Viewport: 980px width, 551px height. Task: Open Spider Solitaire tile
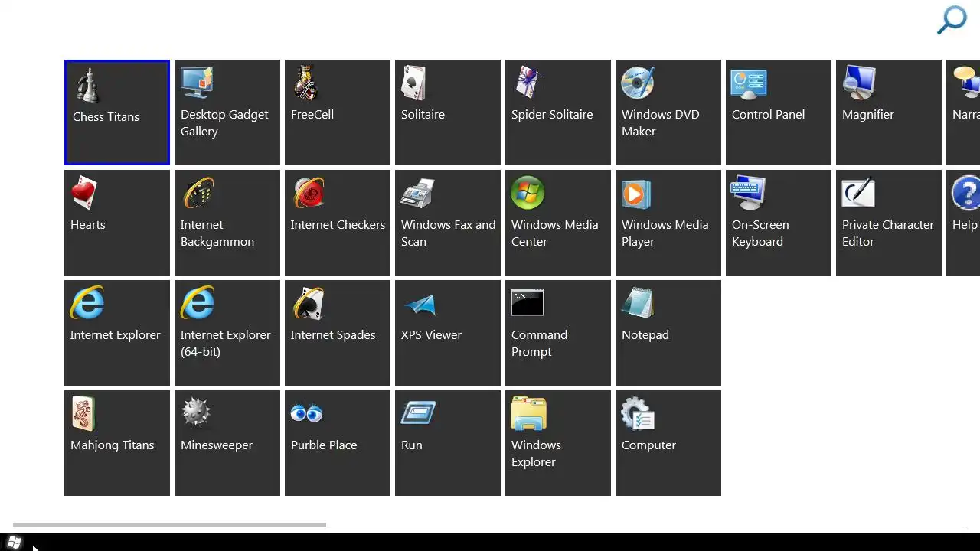click(x=558, y=112)
